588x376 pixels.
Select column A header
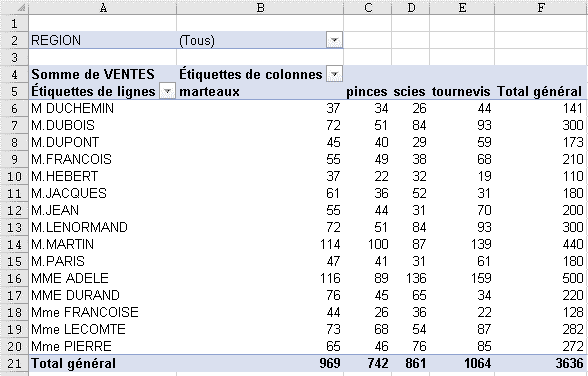(103, 7)
